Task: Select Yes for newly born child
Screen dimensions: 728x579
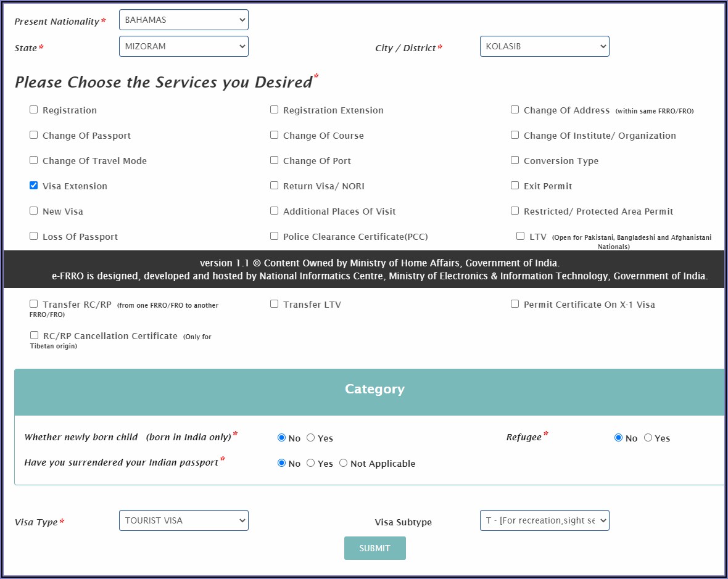Action: pyautogui.click(x=311, y=438)
